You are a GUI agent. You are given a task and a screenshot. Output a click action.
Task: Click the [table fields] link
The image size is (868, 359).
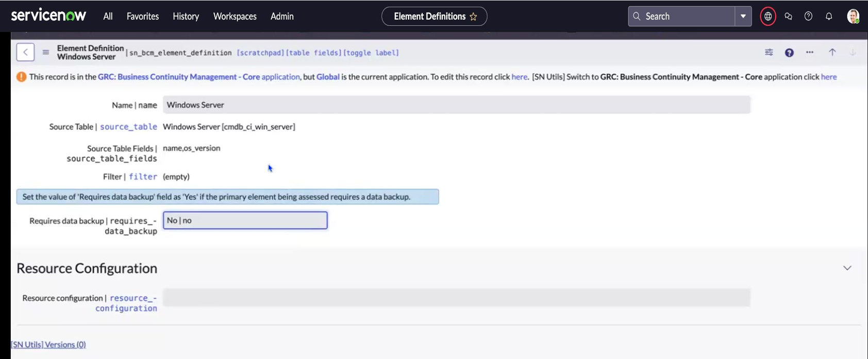313,53
